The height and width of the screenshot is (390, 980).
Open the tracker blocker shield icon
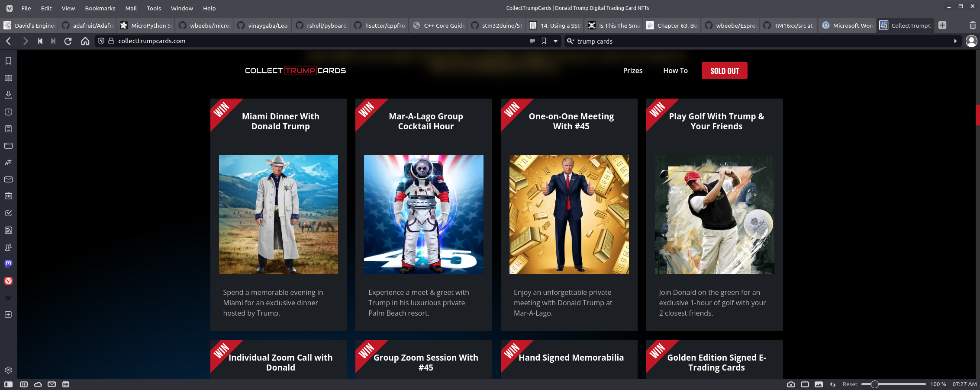[101, 41]
